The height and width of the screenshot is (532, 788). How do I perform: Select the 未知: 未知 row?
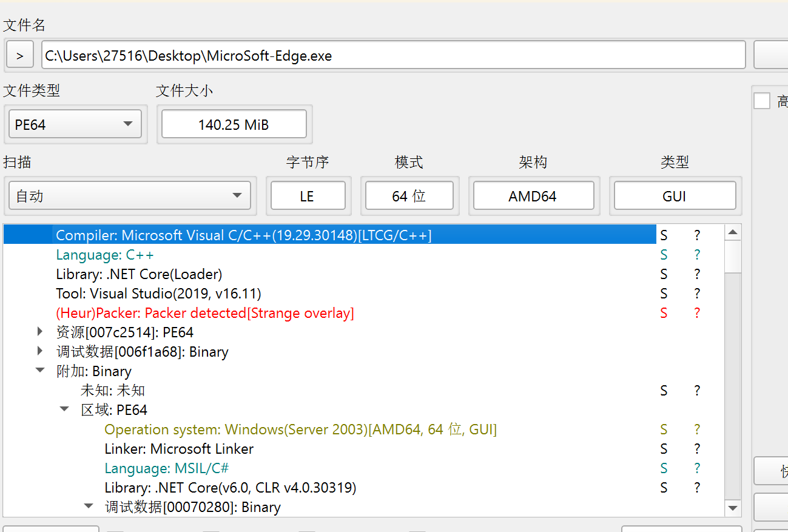click(x=113, y=391)
